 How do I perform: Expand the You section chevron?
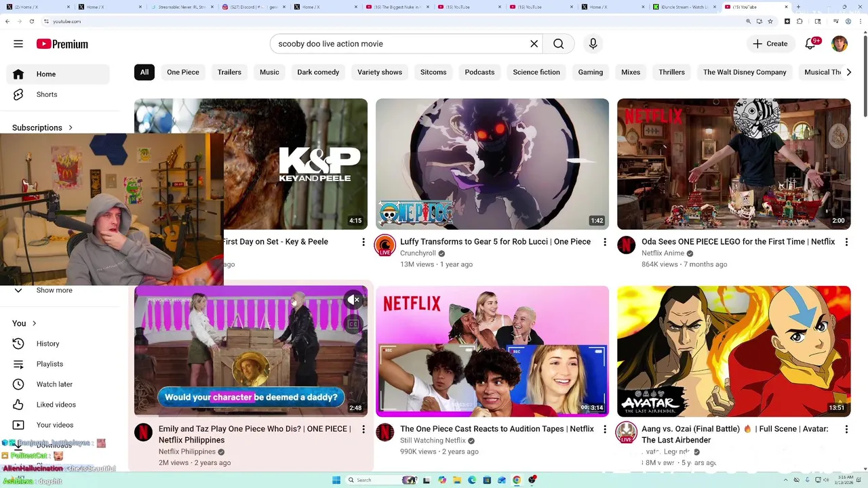[34, 323]
